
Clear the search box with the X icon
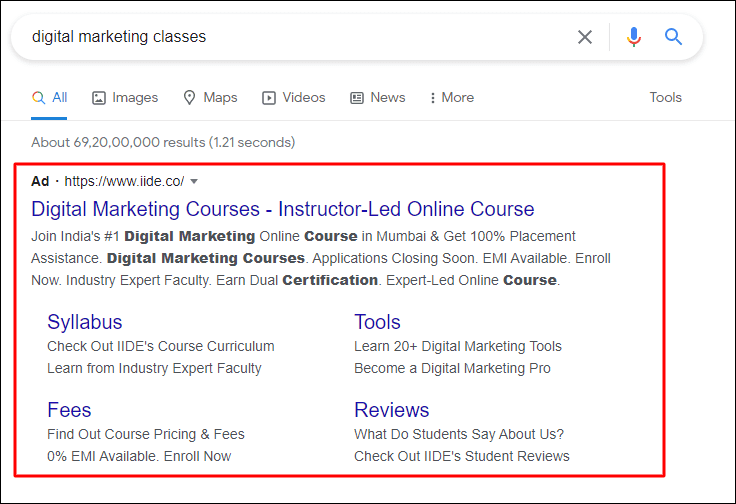585,37
